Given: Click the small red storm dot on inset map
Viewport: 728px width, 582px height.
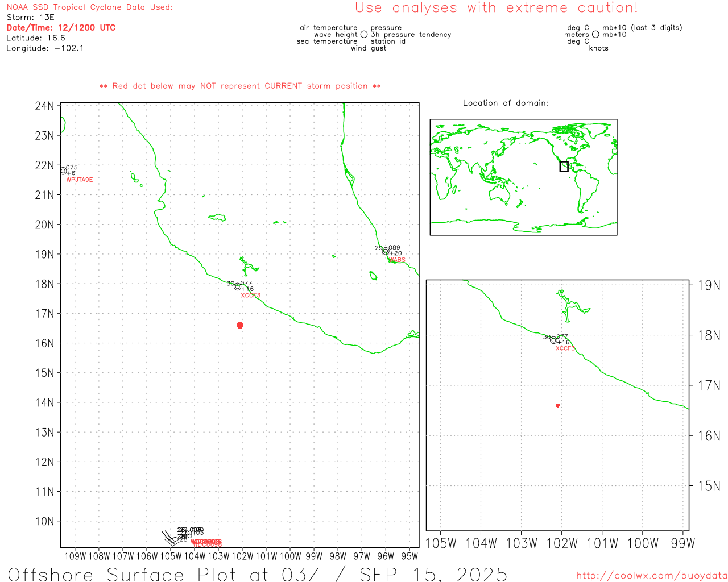Looking at the screenshot, I should (557, 405).
